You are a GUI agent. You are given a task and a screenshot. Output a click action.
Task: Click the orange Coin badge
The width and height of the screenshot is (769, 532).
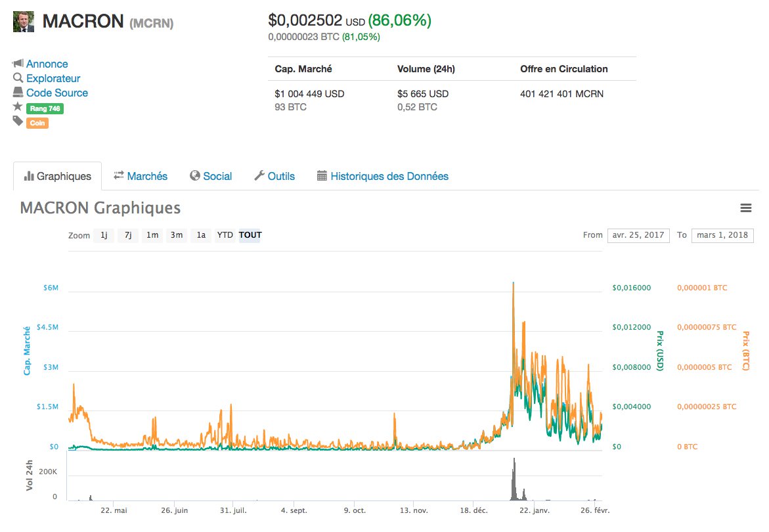pyautogui.click(x=37, y=123)
